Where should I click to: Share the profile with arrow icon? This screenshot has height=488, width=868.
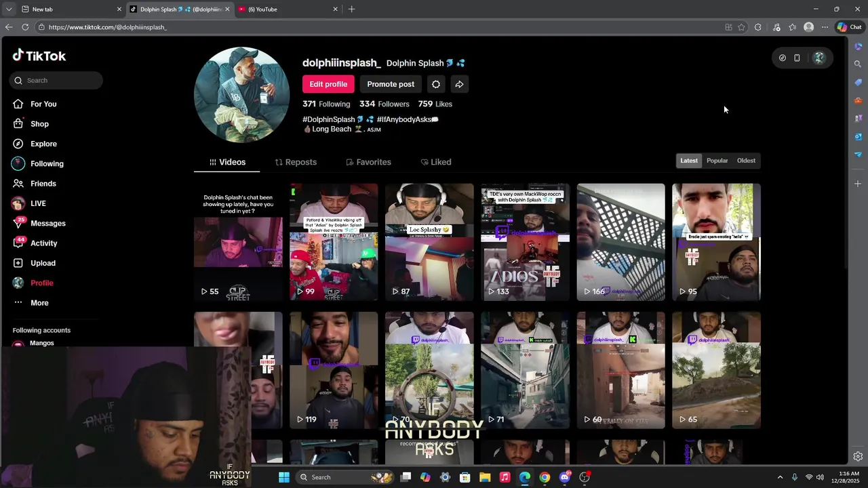pyautogui.click(x=459, y=84)
